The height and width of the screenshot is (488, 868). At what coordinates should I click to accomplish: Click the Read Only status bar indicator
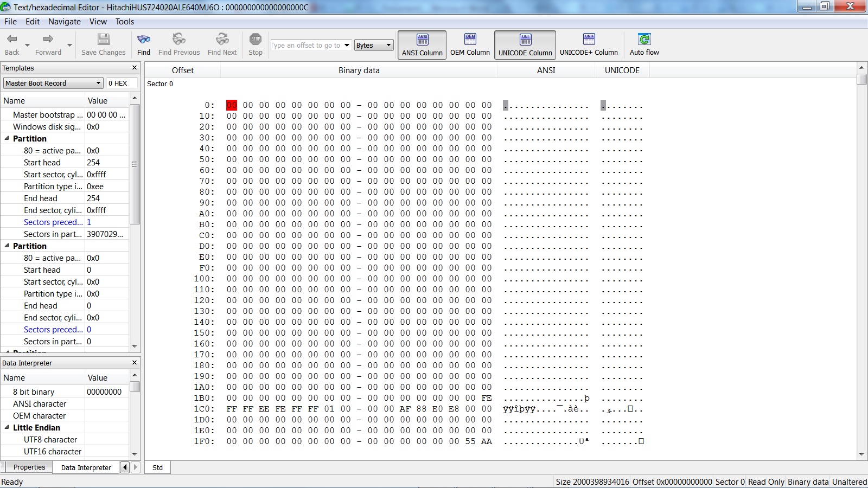pyautogui.click(x=766, y=481)
